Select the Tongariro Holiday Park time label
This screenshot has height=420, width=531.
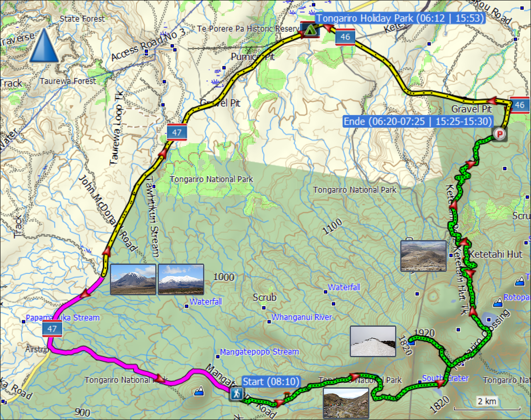(400, 18)
